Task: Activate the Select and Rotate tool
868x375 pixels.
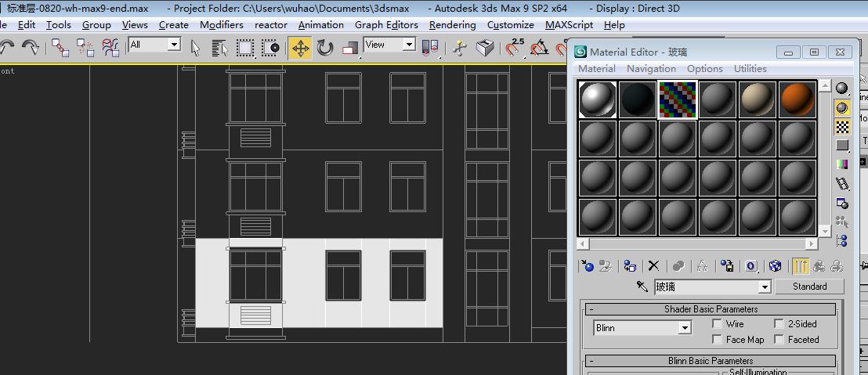Action: point(325,48)
